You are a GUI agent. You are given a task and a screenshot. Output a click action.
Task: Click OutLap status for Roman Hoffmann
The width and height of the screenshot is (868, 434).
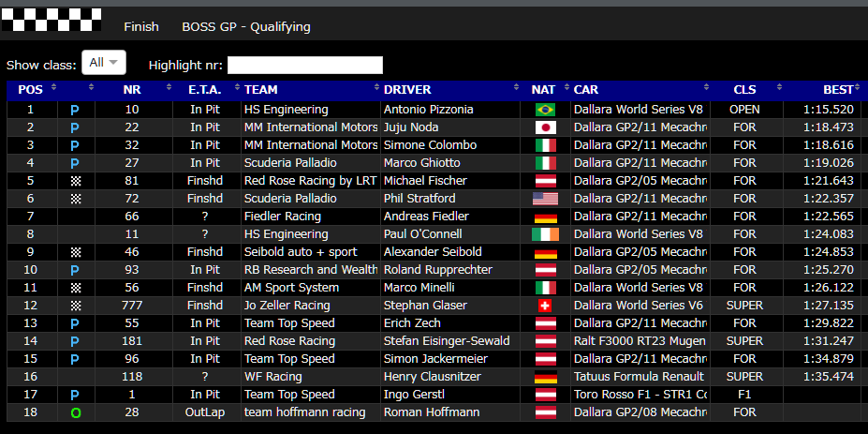pos(205,412)
